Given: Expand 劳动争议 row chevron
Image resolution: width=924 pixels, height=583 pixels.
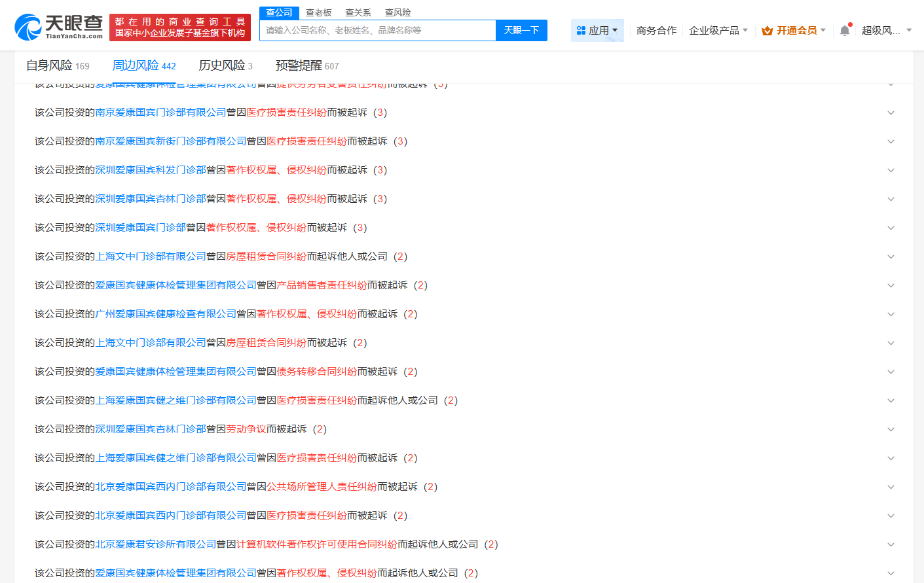Looking at the screenshot, I should point(891,429).
